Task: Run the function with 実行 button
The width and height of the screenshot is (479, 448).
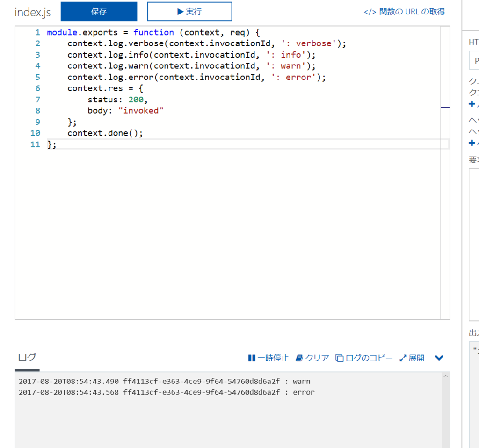Action: 189,12
